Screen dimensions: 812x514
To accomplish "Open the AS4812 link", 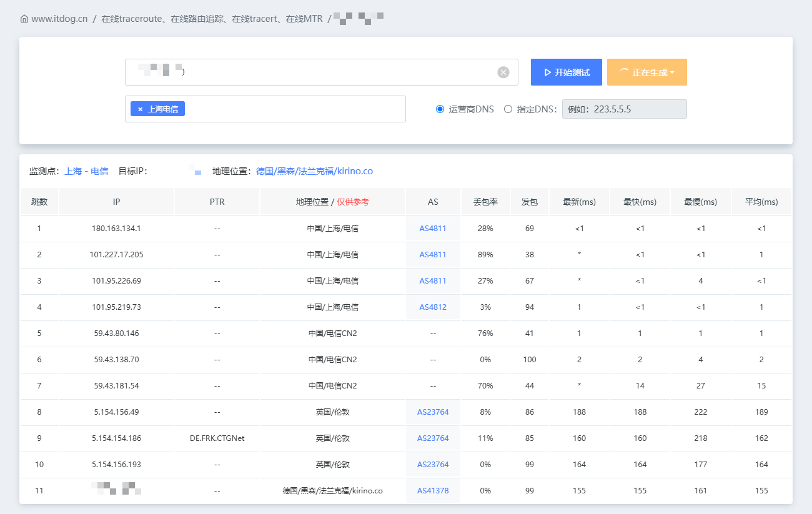I will pos(433,307).
